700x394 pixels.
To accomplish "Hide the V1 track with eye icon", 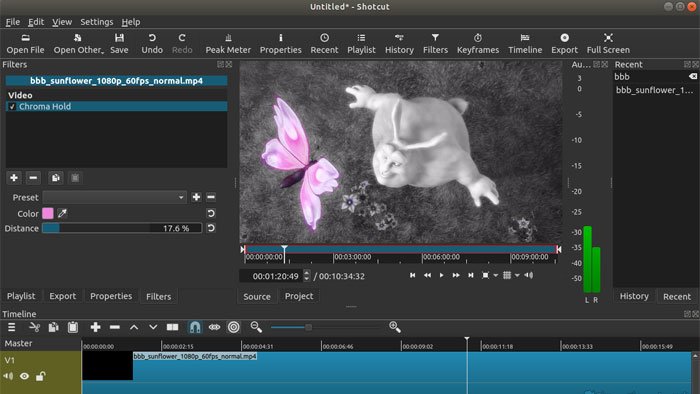I will [25, 376].
